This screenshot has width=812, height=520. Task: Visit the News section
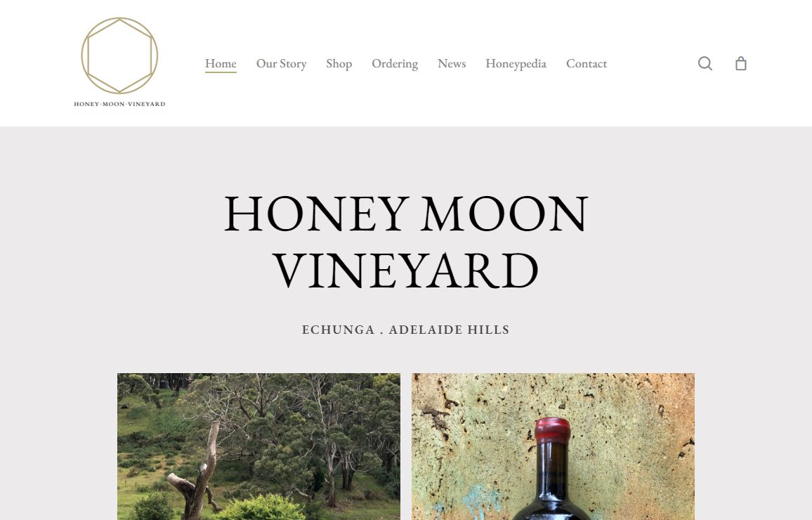point(452,63)
